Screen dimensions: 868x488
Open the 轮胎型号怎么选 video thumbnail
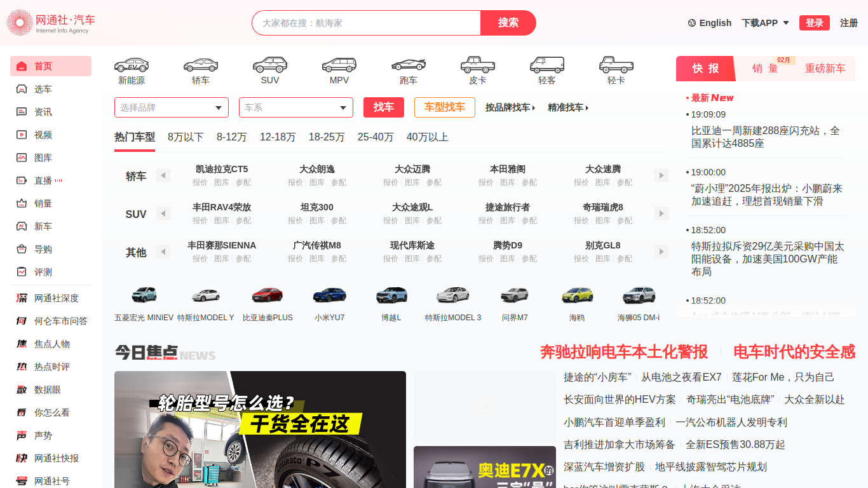pos(260,430)
